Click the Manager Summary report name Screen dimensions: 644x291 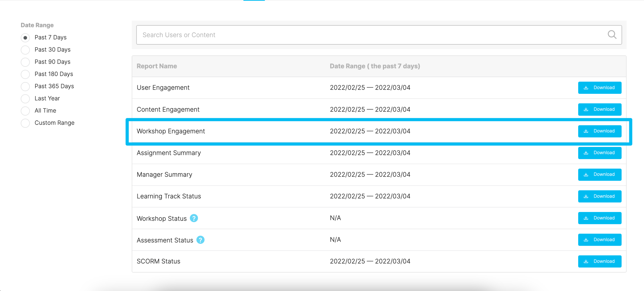point(164,175)
